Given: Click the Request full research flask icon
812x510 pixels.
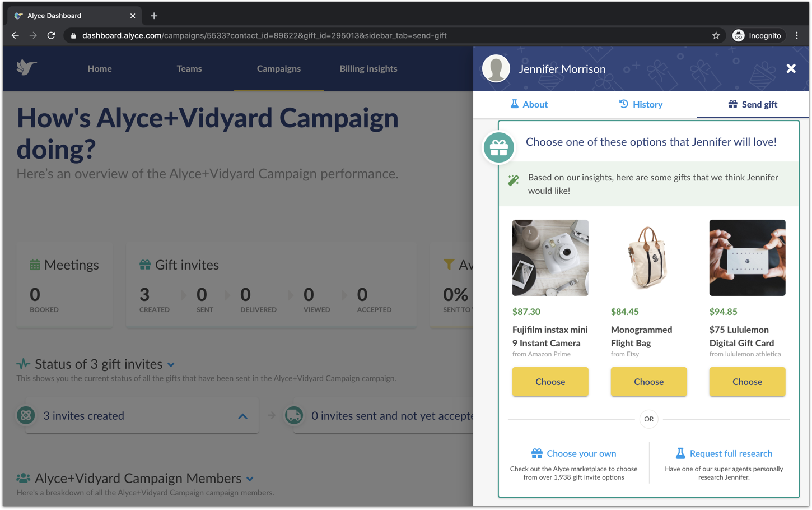Looking at the screenshot, I should click(x=680, y=453).
